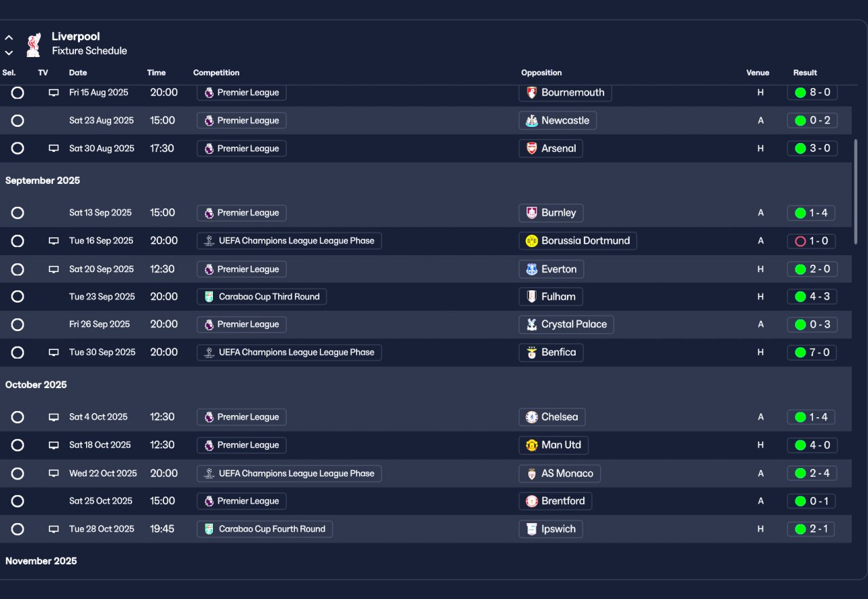Click the Borussia Dortmund club badge

pos(532,241)
